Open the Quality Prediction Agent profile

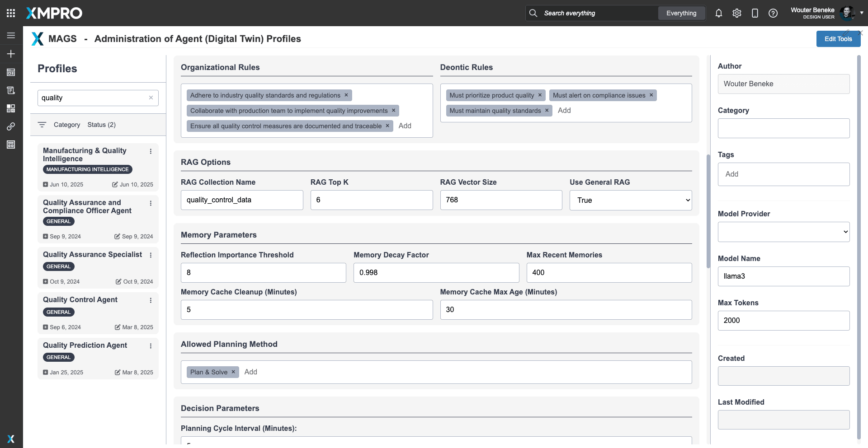coord(85,345)
